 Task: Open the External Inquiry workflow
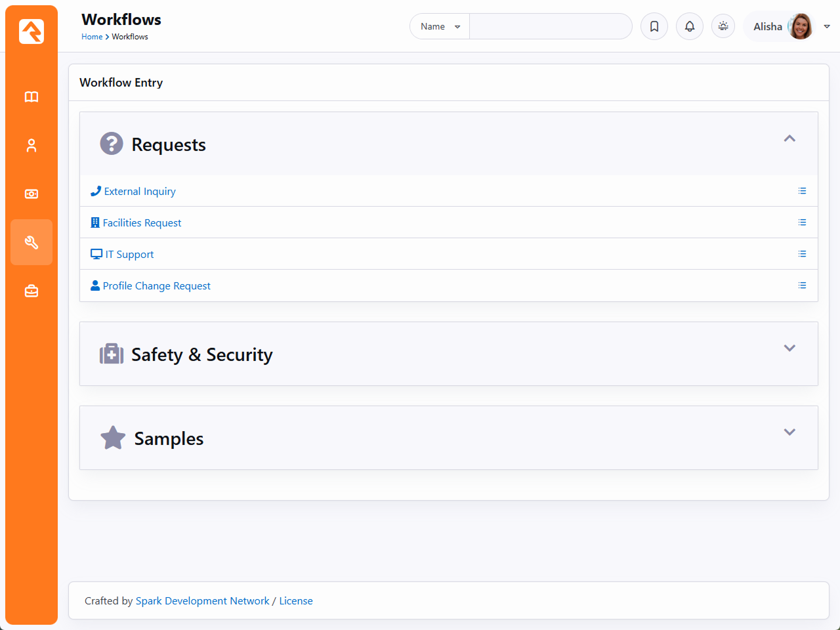point(139,192)
